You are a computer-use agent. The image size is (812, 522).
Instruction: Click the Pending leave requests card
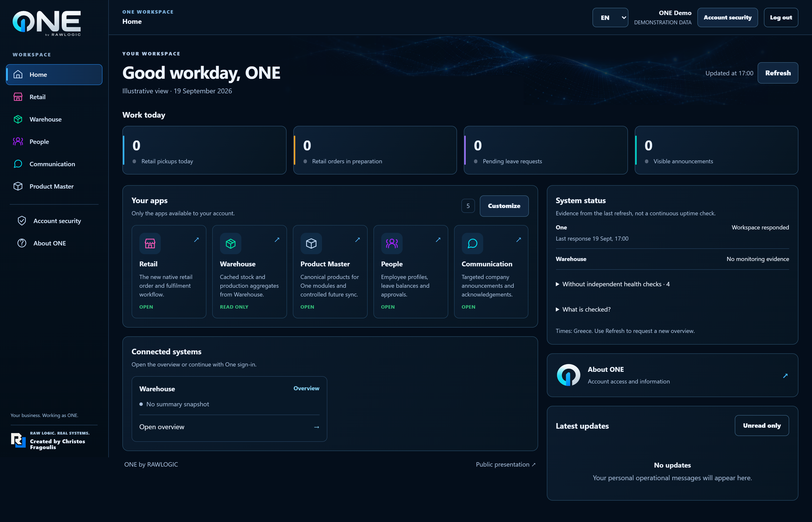tap(546, 150)
